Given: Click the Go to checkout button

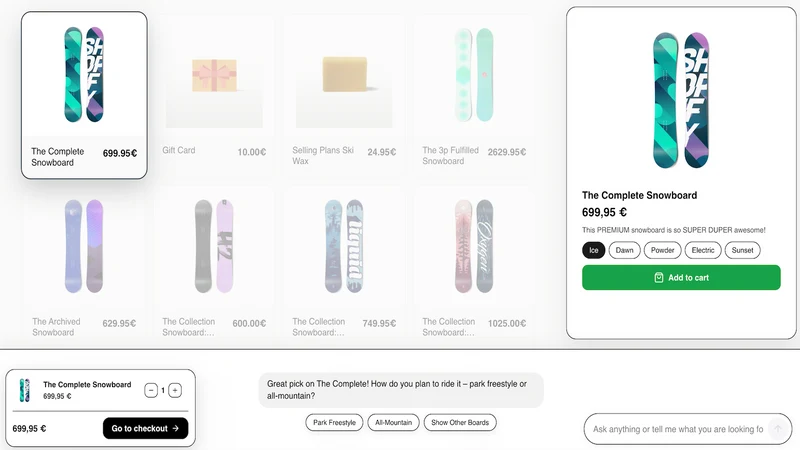Looking at the screenshot, I should point(145,428).
